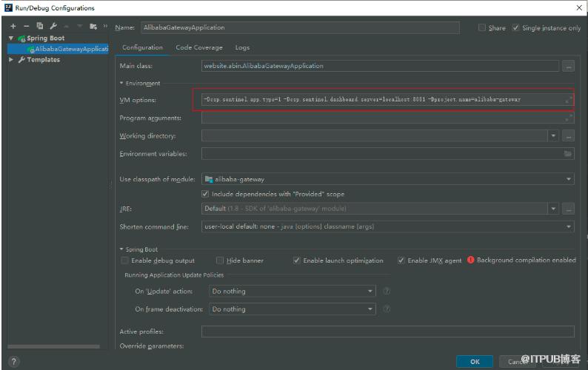Select AlibabaGatewayApplication in the tree

[x=58, y=49]
